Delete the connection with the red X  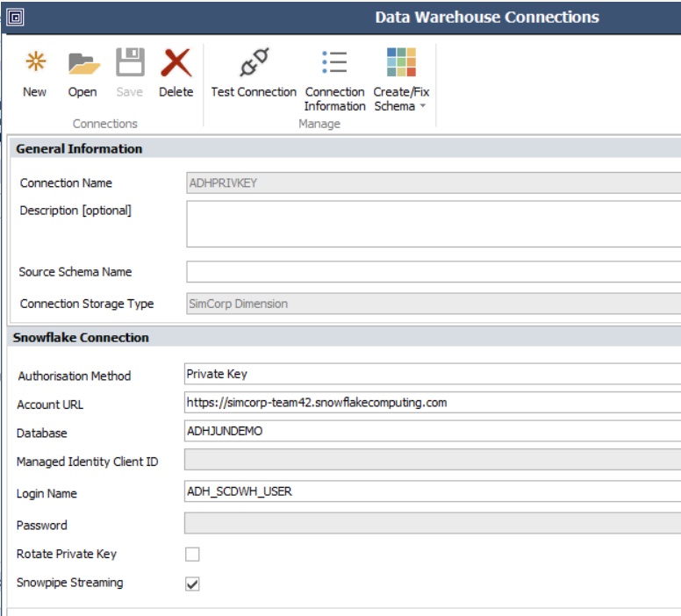tap(176, 62)
